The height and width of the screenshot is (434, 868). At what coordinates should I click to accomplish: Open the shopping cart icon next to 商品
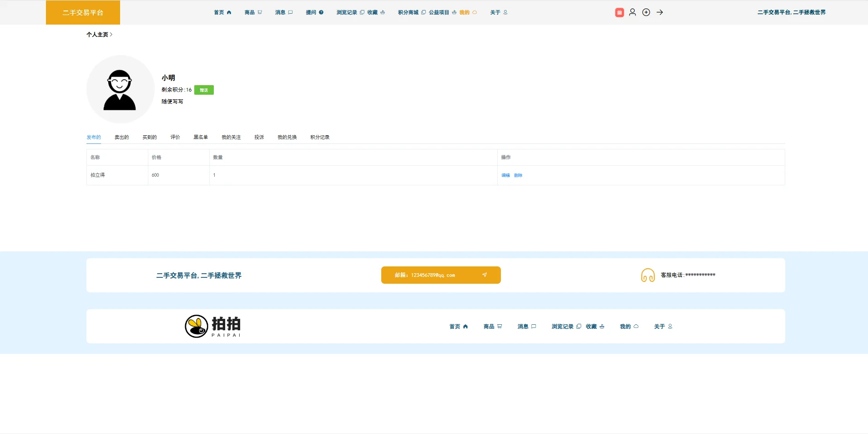coord(260,12)
